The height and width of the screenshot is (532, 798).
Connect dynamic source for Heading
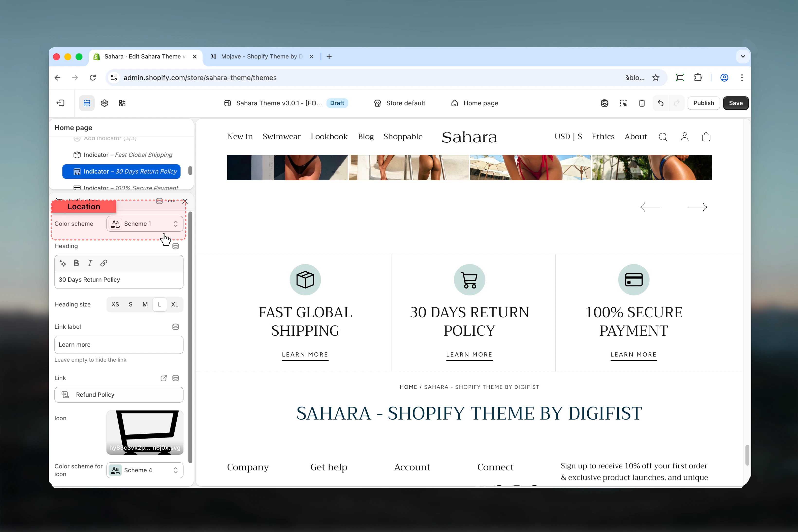[x=176, y=246]
